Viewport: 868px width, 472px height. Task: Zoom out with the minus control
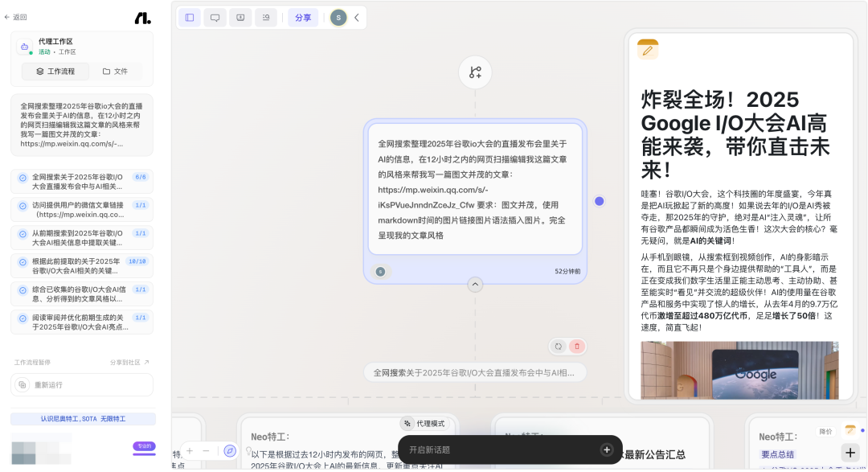point(206,451)
